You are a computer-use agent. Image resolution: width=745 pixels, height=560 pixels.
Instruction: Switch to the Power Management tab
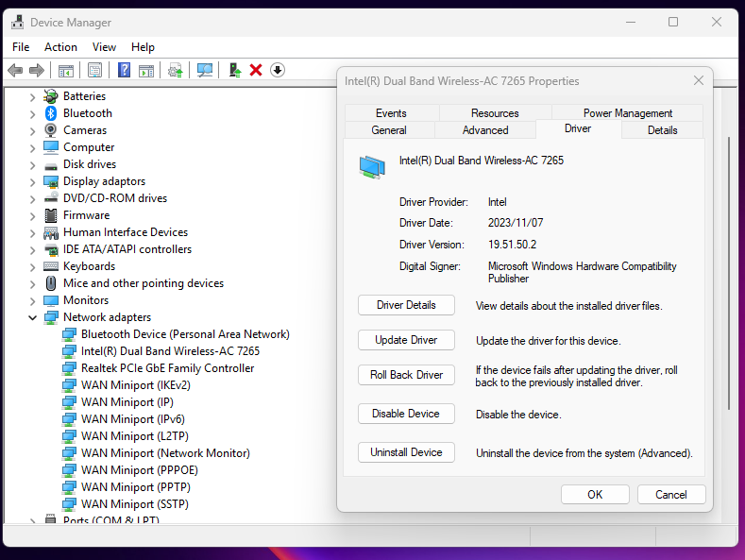[628, 113]
